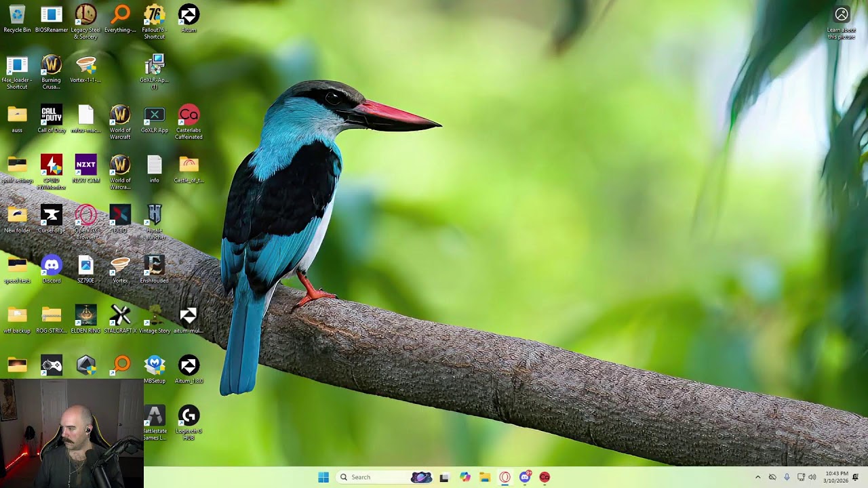Image resolution: width=868 pixels, height=488 pixels.
Task: Launch BIOSRenamer from the desktop
Action: point(52,19)
